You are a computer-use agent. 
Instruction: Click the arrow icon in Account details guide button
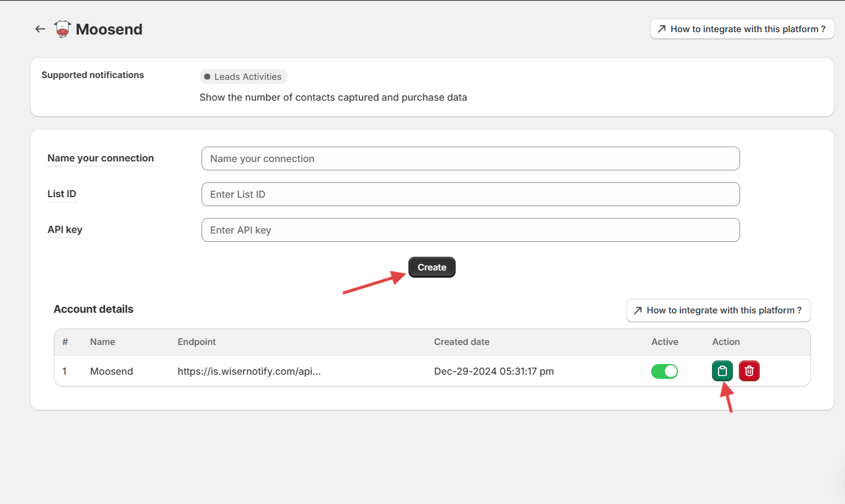(x=637, y=310)
